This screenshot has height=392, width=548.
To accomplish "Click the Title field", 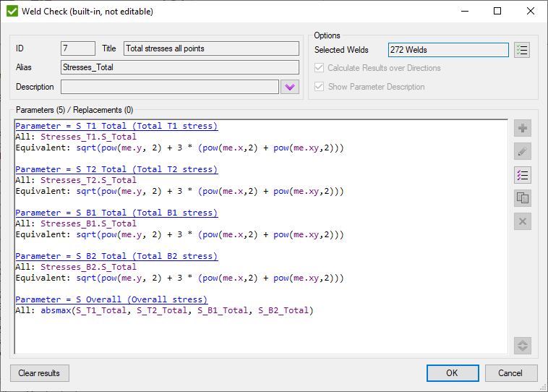I will pos(211,48).
